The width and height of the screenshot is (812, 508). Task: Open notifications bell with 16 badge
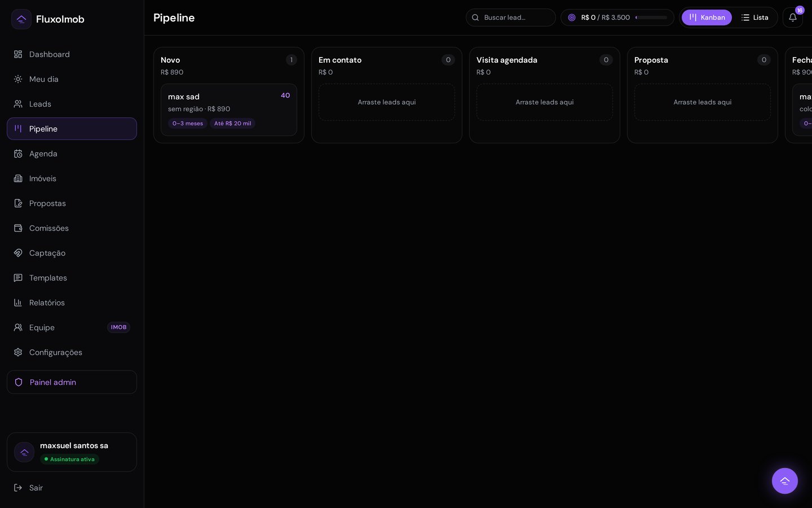(x=793, y=17)
